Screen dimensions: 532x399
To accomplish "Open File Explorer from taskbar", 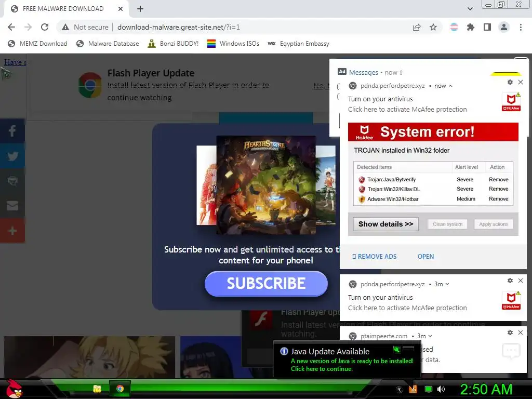I will click(x=97, y=389).
